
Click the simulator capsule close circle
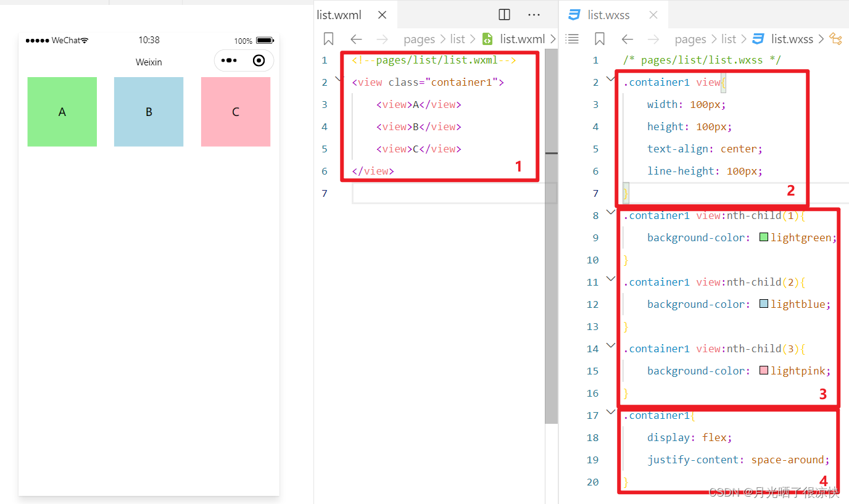click(x=259, y=60)
